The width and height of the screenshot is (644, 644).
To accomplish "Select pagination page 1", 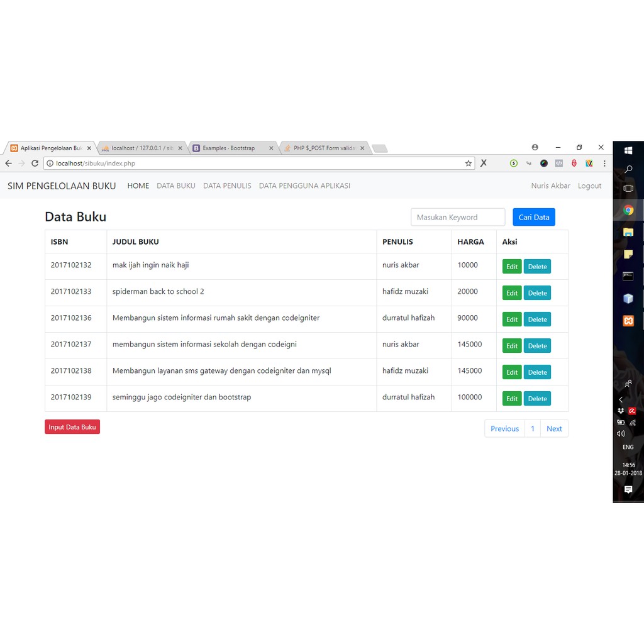I will (x=533, y=429).
